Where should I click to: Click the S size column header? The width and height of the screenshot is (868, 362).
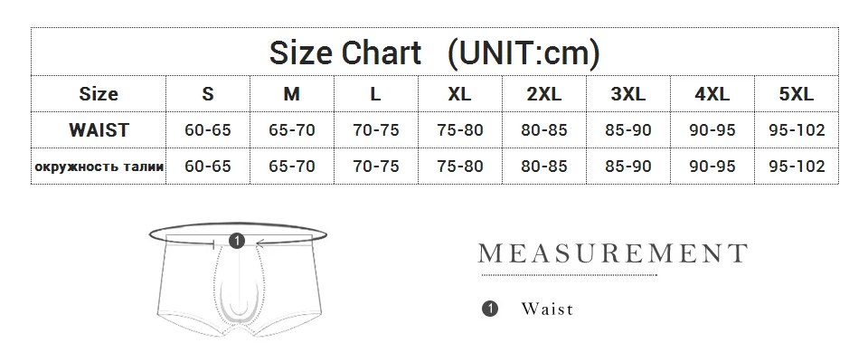(208, 93)
